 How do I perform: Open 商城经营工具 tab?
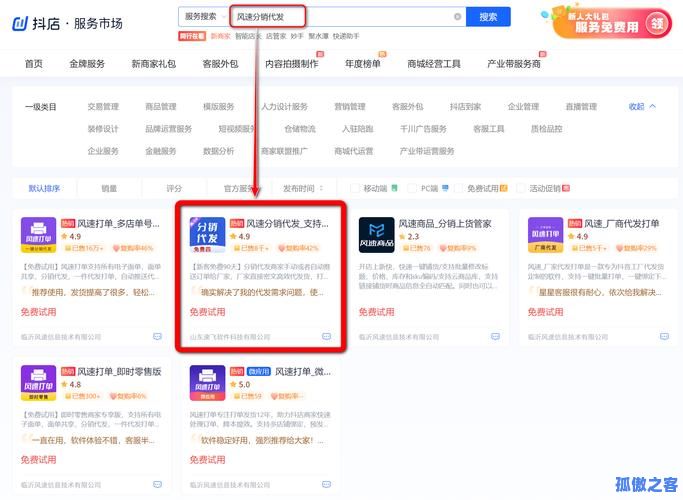(x=434, y=64)
